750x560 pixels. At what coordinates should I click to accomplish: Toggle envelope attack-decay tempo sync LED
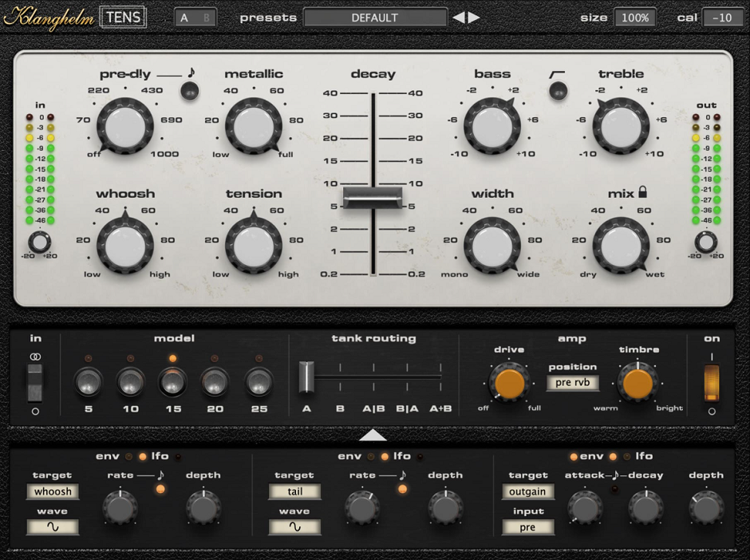pyautogui.click(x=614, y=489)
